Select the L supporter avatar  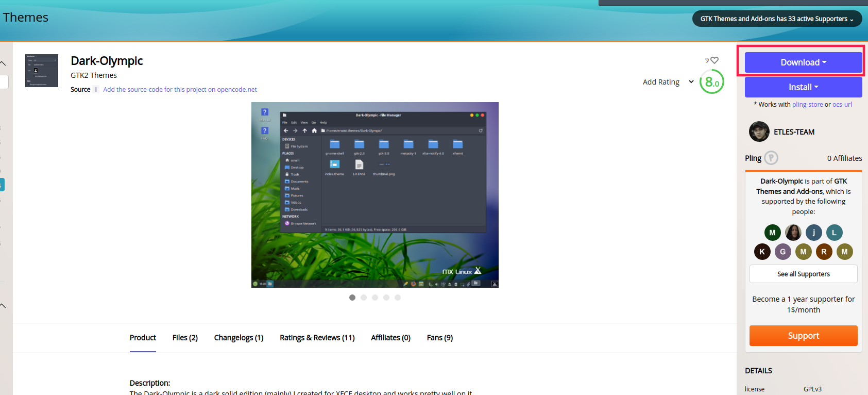pos(835,233)
